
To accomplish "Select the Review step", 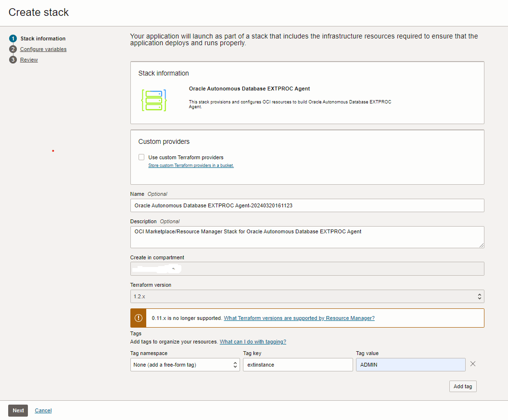I will point(29,60).
